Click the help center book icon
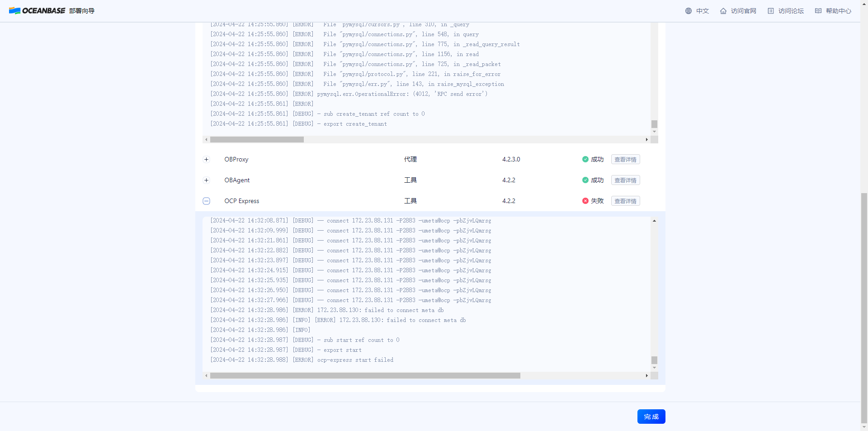This screenshot has width=868, height=431. click(x=818, y=11)
